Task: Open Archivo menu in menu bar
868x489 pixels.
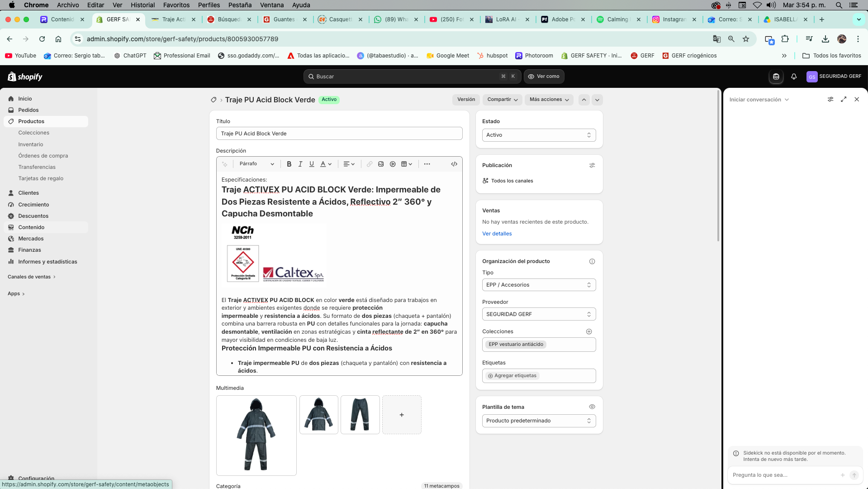Action: (68, 5)
